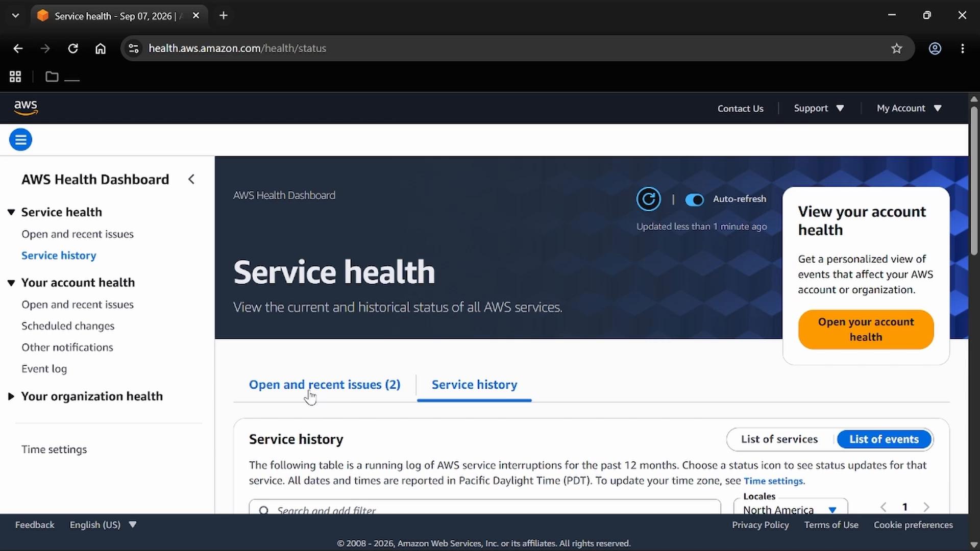The height and width of the screenshot is (551, 980).
Task: Close the Service health browser tab
Action: [x=195, y=16]
